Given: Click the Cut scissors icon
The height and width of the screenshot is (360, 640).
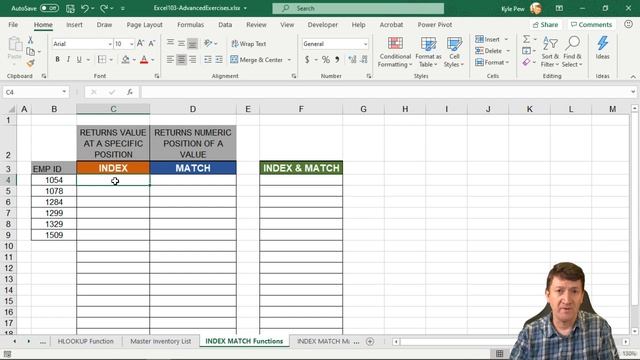Looking at the screenshot, I should point(30,40).
